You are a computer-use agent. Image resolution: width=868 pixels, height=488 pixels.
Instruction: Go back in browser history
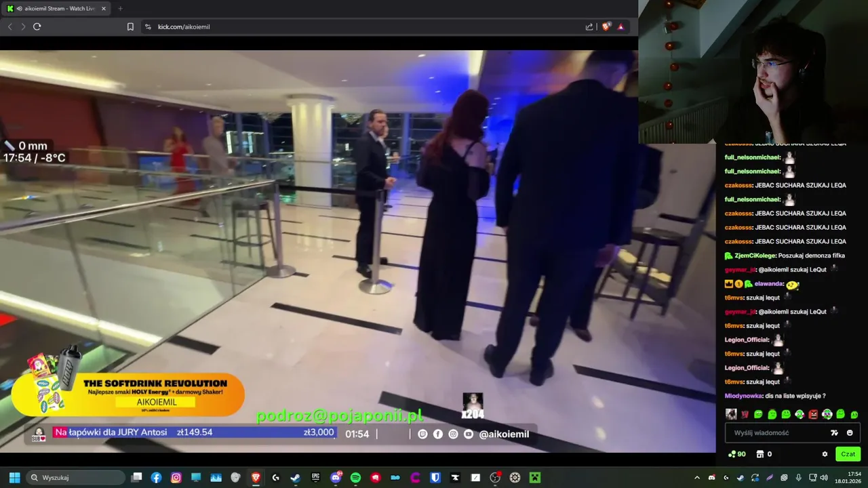pyautogui.click(x=10, y=26)
